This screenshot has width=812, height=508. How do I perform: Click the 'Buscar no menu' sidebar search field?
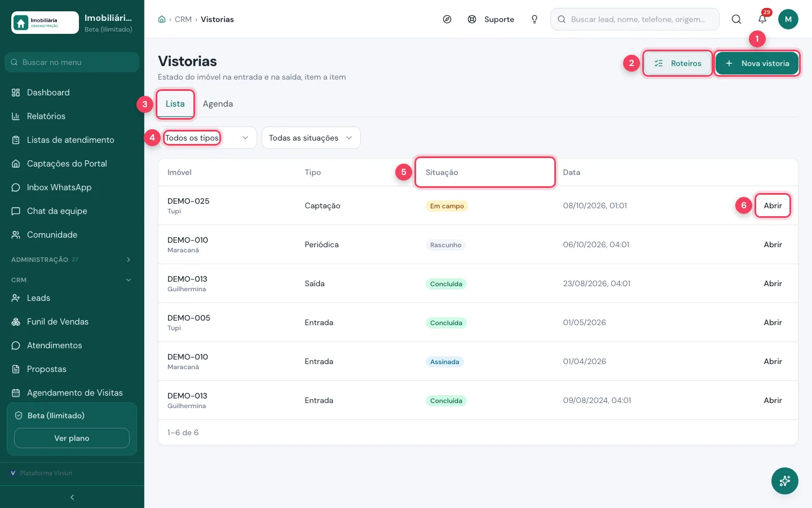click(x=72, y=62)
